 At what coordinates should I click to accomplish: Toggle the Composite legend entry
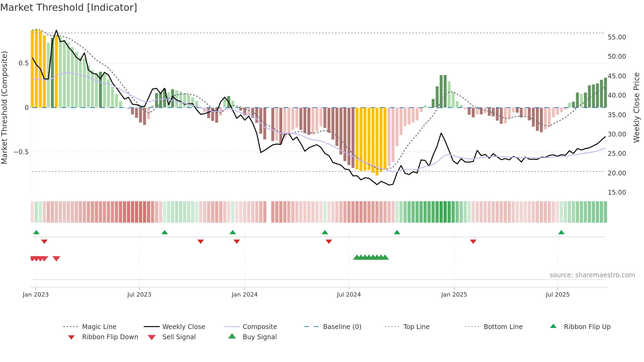pos(250,327)
